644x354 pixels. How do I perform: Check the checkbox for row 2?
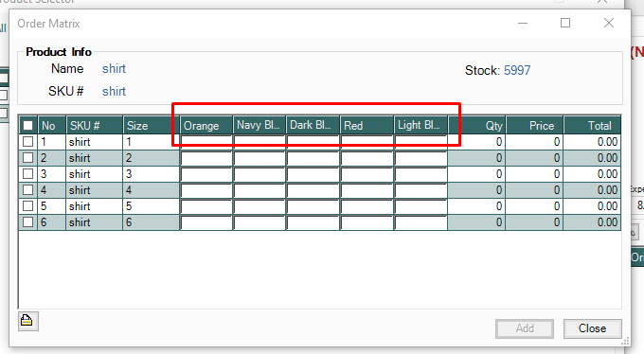(27, 158)
